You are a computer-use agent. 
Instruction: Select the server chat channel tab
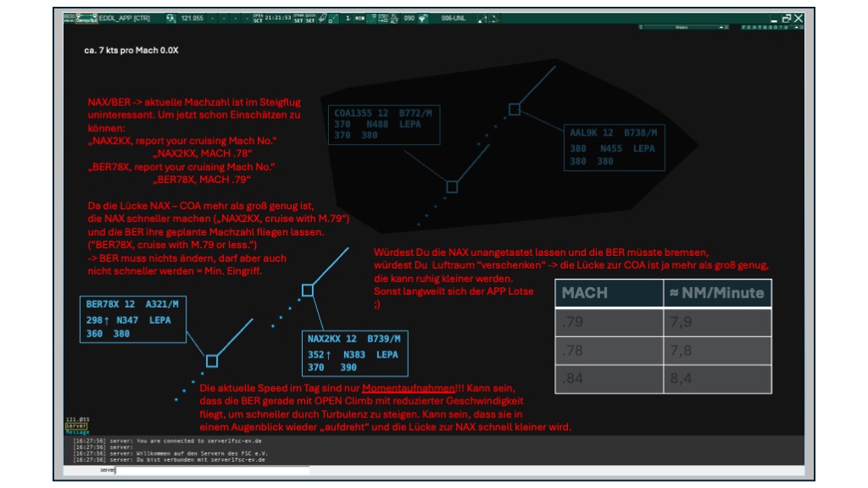tap(76, 426)
